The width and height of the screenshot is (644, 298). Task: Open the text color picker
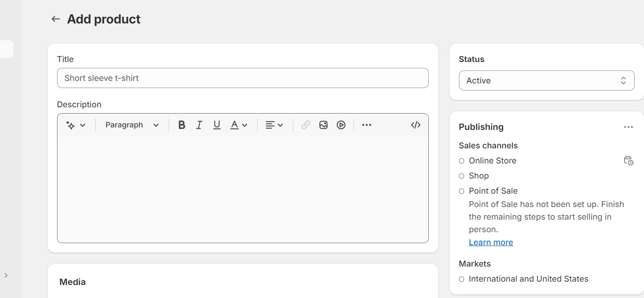(x=239, y=125)
